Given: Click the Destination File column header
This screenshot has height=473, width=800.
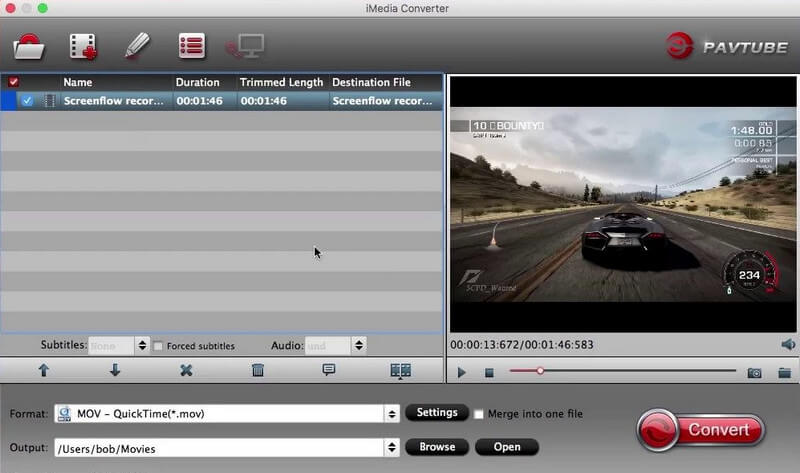Looking at the screenshot, I should (371, 82).
